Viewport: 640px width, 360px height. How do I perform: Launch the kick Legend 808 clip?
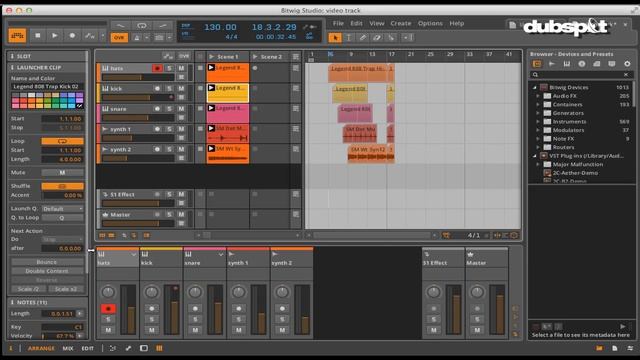[x=211, y=88]
